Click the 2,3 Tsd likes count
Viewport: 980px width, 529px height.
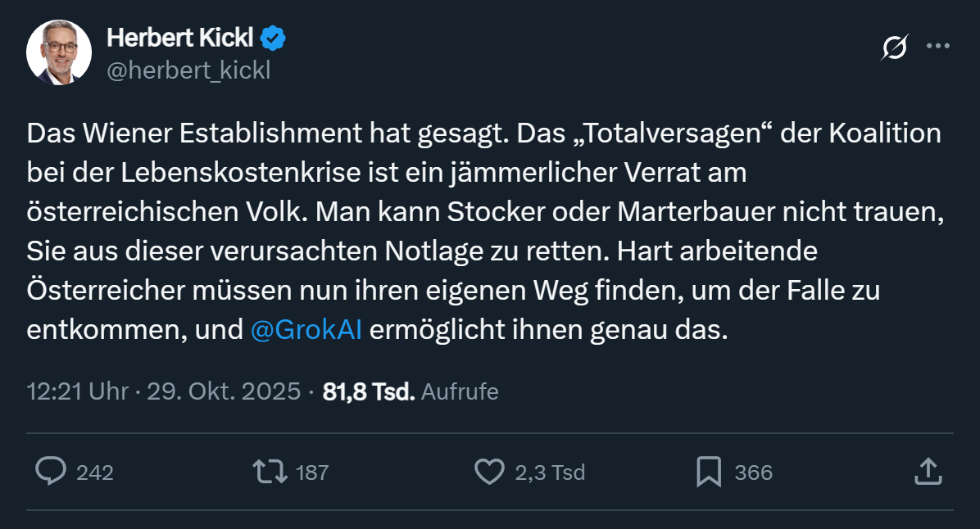(x=550, y=472)
